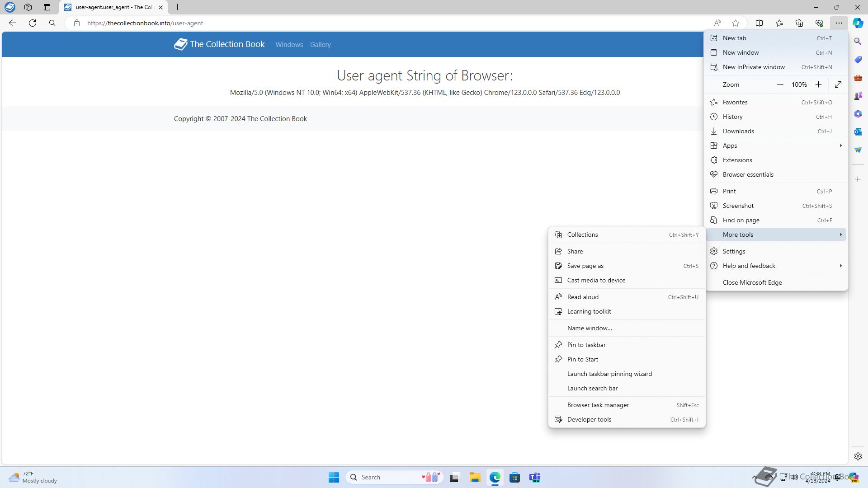Click the Gallery link in page header
868x488 pixels.
tap(320, 45)
